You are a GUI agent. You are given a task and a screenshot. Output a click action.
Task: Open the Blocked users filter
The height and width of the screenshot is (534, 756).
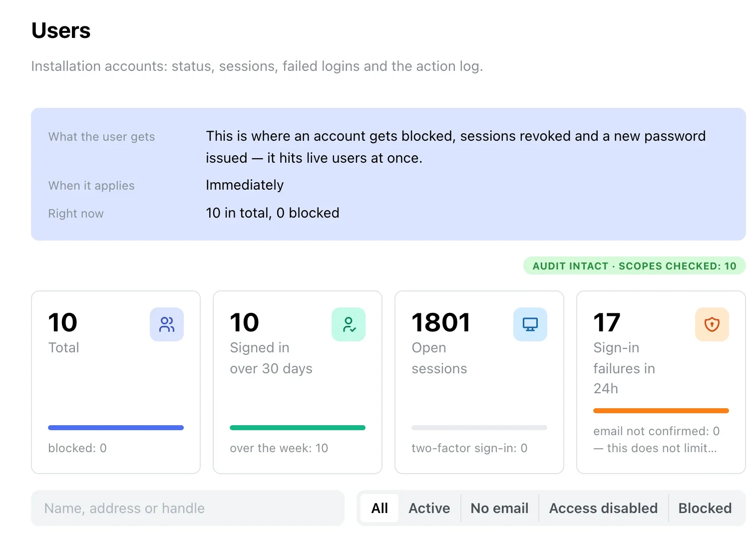[705, 508]
